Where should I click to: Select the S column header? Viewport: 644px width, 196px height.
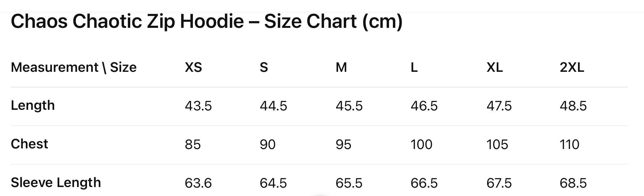tap(264, 68)
